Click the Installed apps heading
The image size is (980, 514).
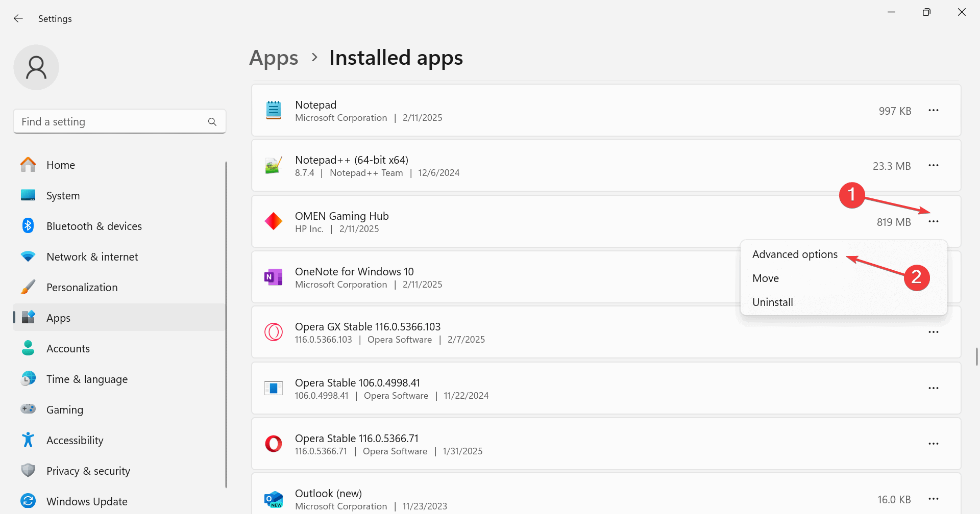pyautogui.click(x=396, y=58)
